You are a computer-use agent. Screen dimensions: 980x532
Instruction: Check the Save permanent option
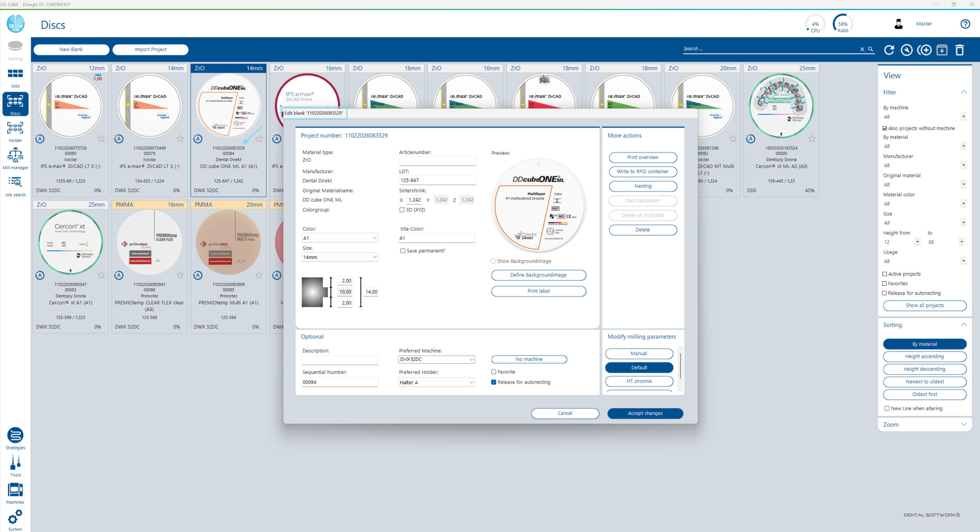click(402, 251)
